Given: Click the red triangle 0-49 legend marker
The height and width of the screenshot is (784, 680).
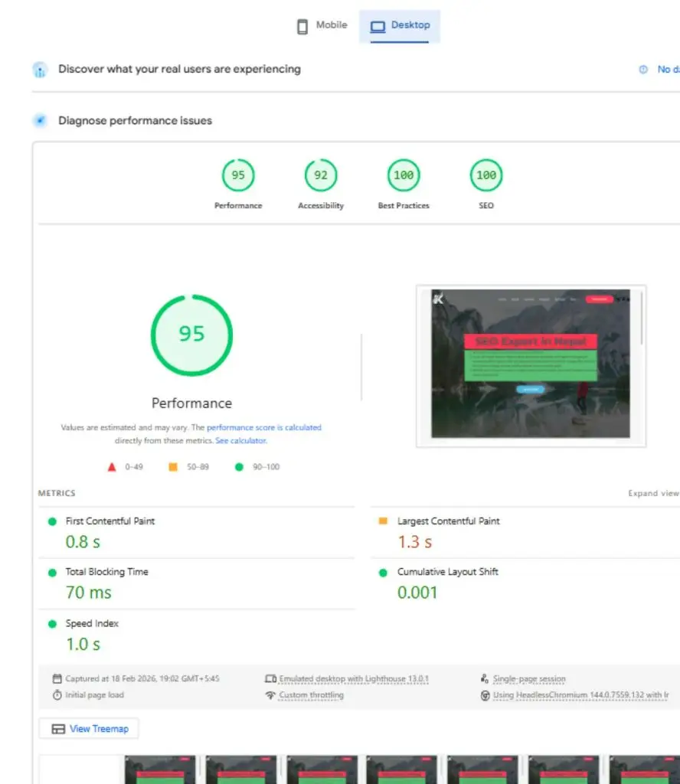Looking at the screenshot, I should [x=112, y=466].
